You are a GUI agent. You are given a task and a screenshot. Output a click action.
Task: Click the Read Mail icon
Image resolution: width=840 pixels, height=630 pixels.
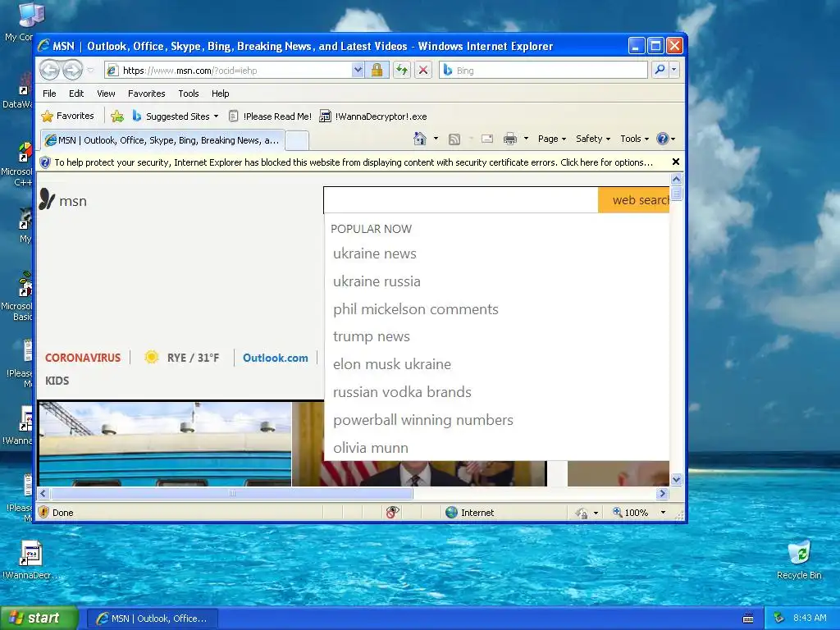click(487, 139)
